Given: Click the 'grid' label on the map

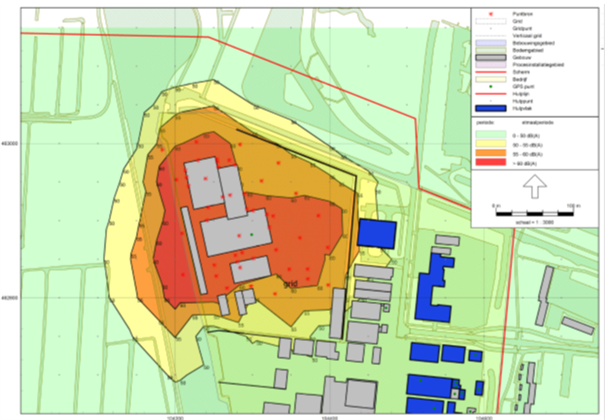Looking at the screenshot, I should point(291,283).
